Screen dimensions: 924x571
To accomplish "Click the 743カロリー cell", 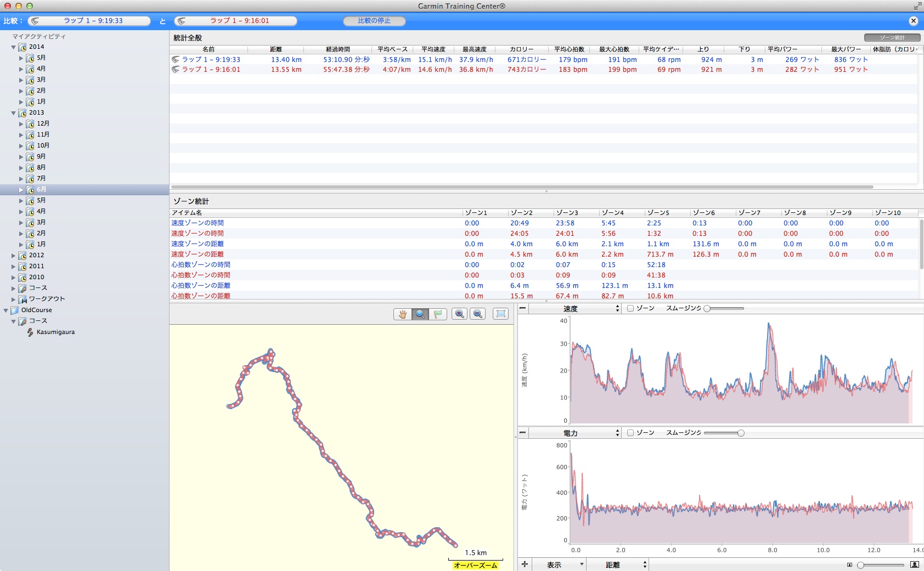I will coord(527,70).
